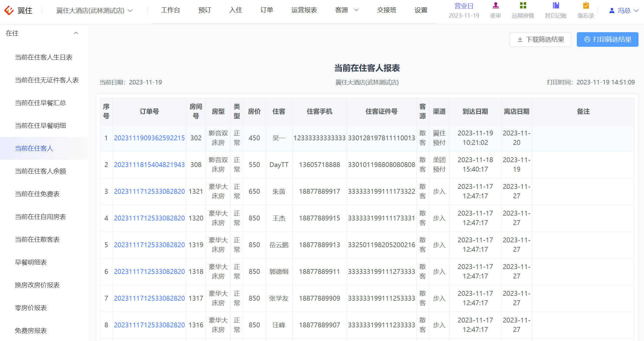
Task: Click the 房价 column header
Action: pyautogui.click(x=254, y=111)
